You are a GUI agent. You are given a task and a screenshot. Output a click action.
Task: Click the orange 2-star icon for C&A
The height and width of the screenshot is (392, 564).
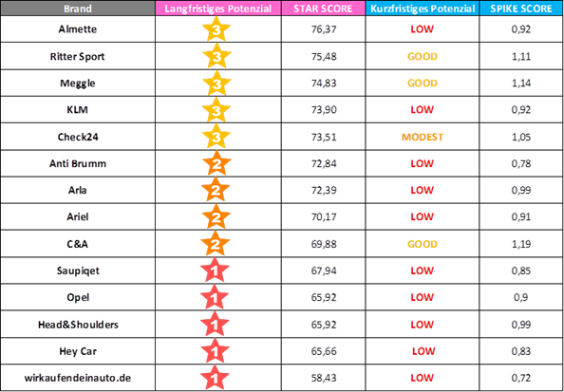[216, 244]
